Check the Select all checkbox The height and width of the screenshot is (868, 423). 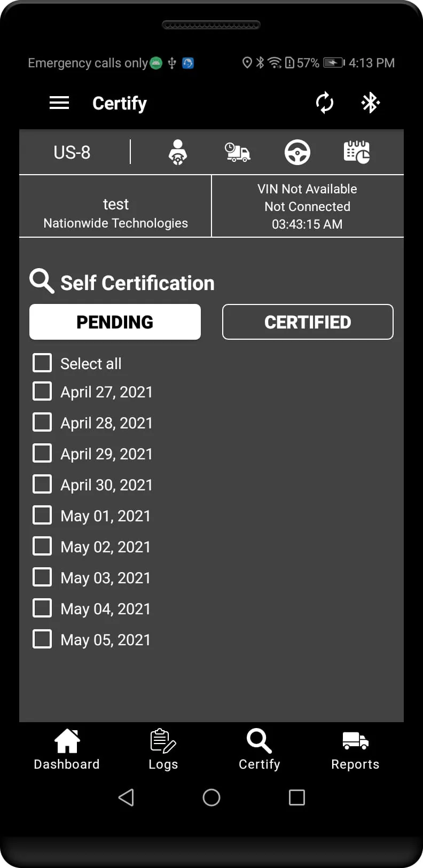pyautogui.click(x=43, y=363)
